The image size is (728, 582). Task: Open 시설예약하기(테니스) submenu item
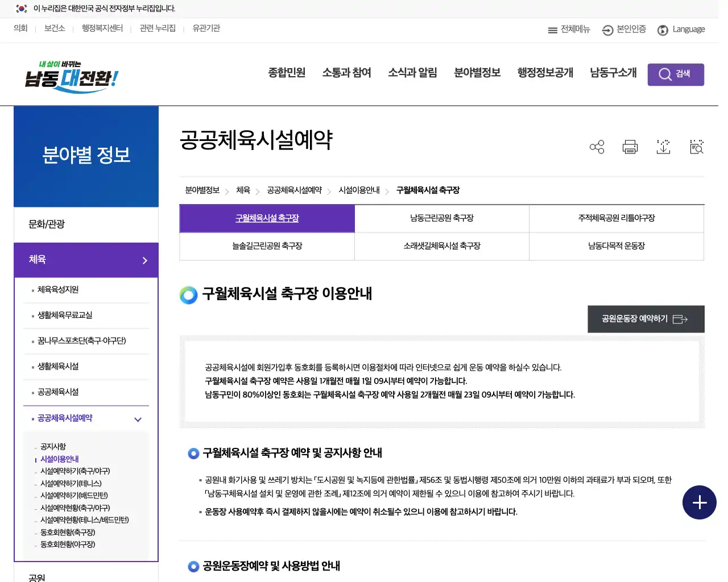(71, 484)
